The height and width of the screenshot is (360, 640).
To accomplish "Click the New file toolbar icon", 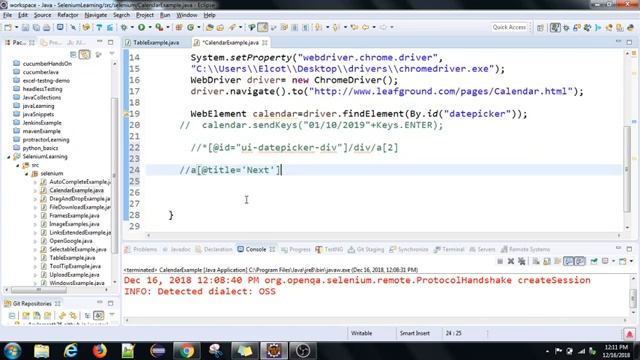I will [x=8, y=27].
